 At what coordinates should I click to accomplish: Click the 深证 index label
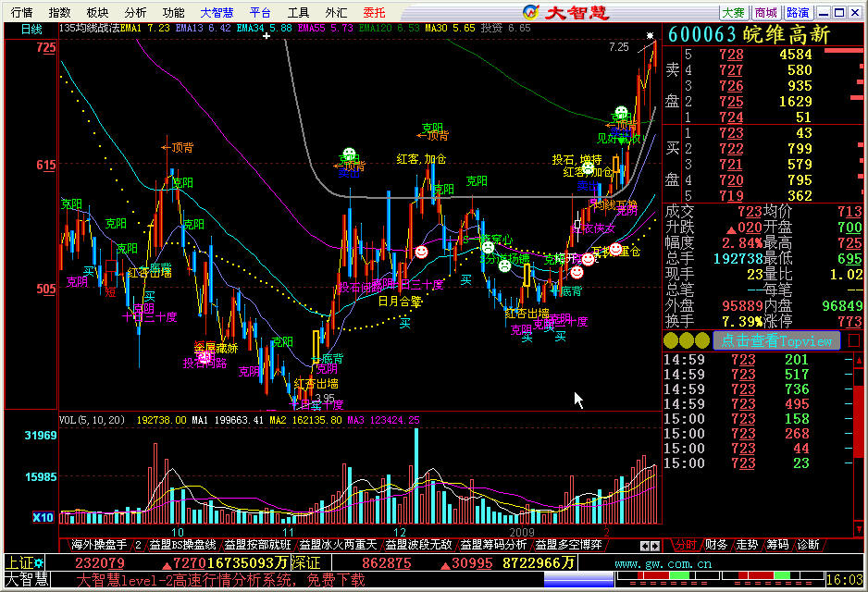[306, 563]
